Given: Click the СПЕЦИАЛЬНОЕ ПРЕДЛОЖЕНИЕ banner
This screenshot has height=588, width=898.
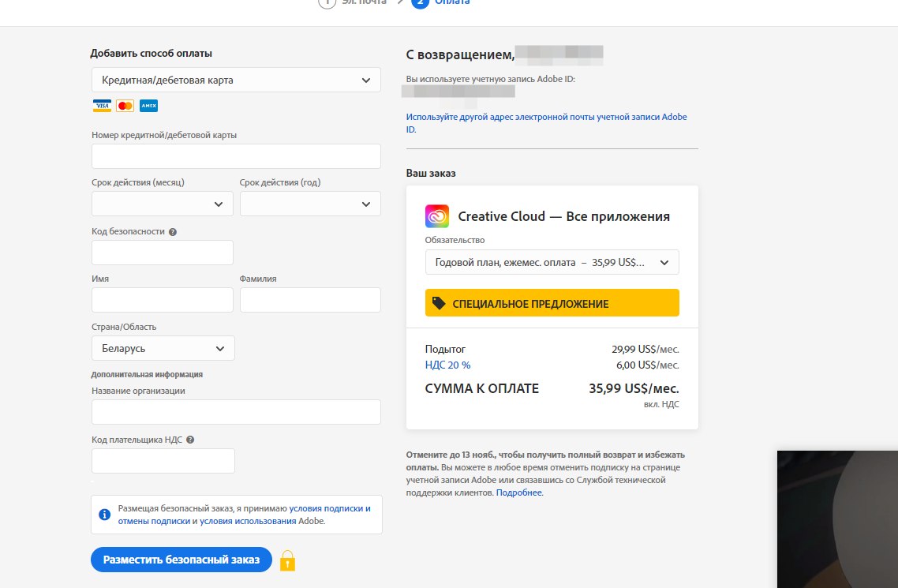Looking at the screenshot, I should pyautogui.click(x=552, y=303).
